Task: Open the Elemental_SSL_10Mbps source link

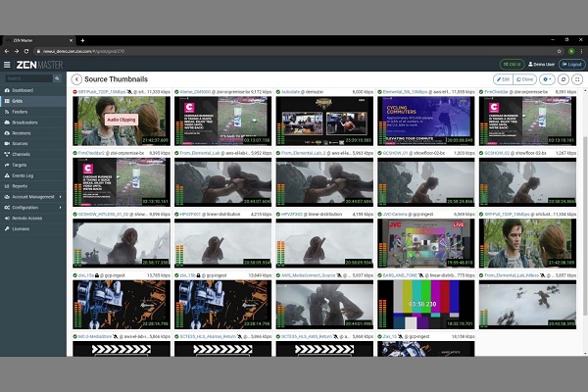Action: [x=405, y=92]
